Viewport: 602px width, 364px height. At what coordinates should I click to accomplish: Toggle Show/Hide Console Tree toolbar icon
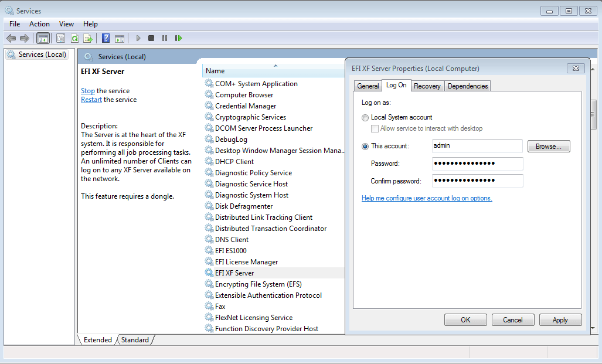tap(43, 38)
